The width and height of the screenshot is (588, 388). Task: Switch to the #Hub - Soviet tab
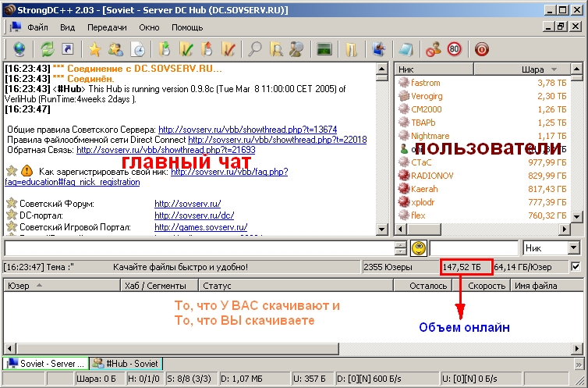(x=126, y=363)
